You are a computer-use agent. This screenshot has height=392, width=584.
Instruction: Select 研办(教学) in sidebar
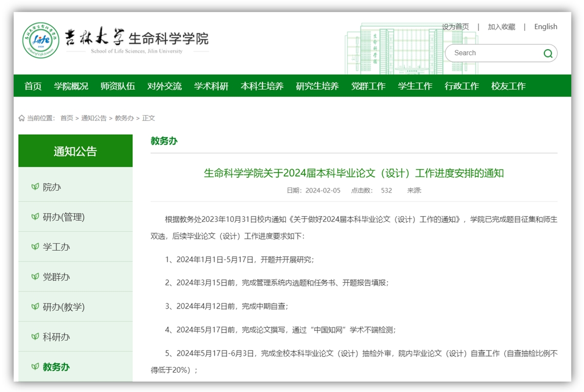tap(63, 307)
